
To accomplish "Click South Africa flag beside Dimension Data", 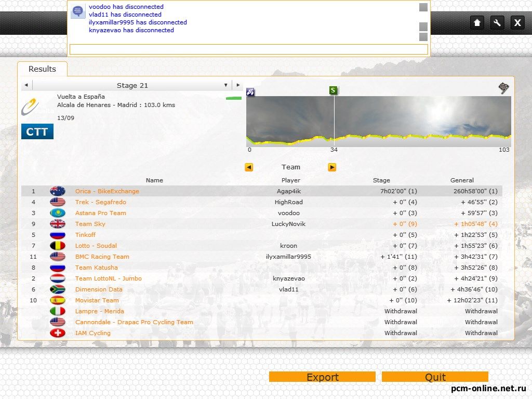I will pyautogui.click(x=58, y=289).
